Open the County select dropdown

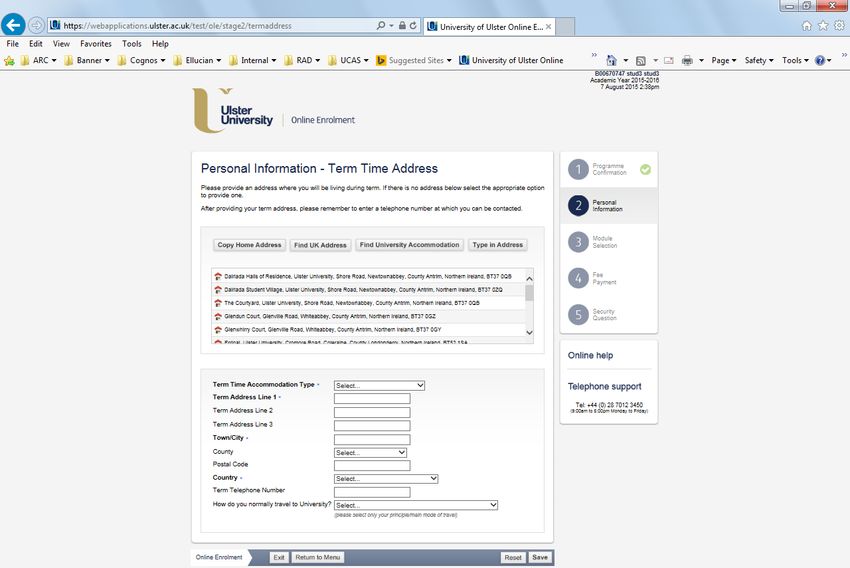pos(370,453)
